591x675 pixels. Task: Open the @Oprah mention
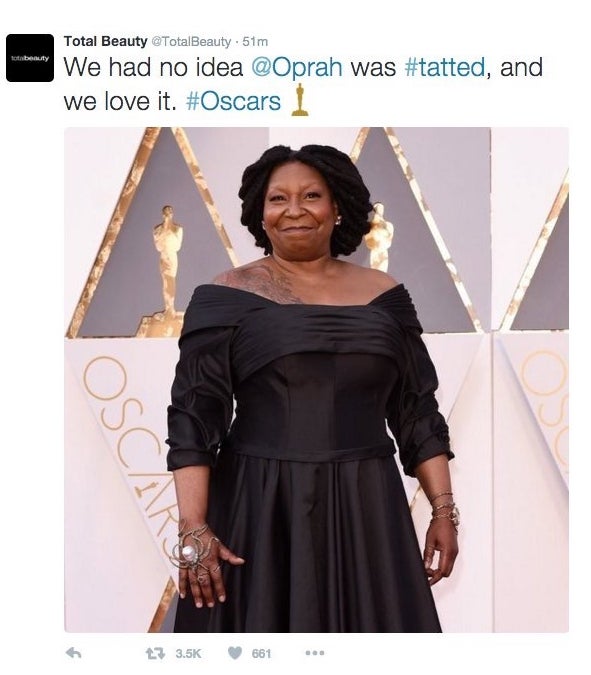point(297,68)
